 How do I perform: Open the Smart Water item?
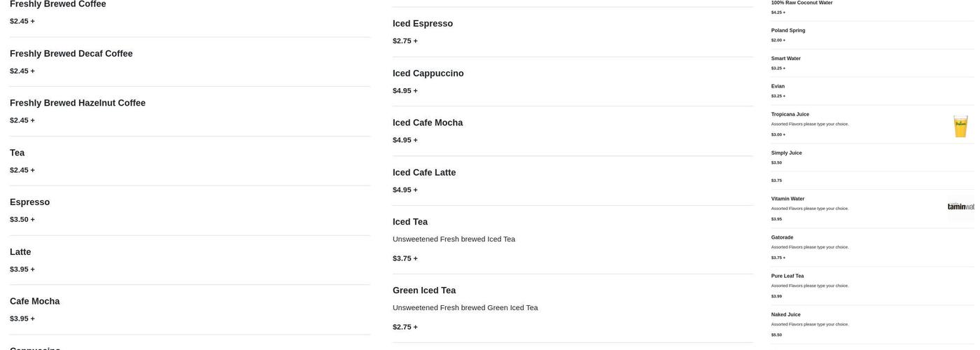coord(786,59)
